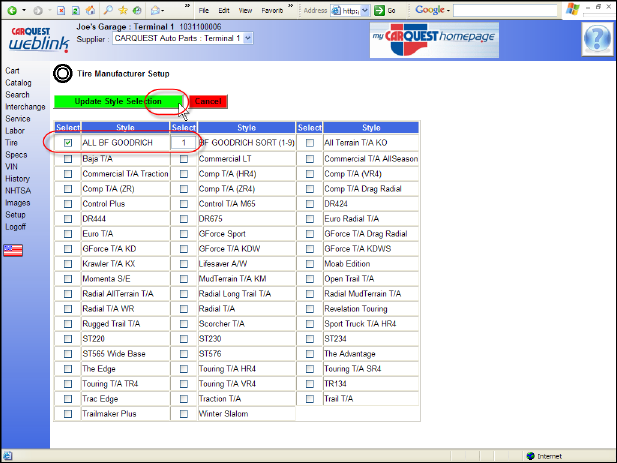Open the Interchange sidebar link
The width and height of the screenshot is (617, 463).
[25, 107]
